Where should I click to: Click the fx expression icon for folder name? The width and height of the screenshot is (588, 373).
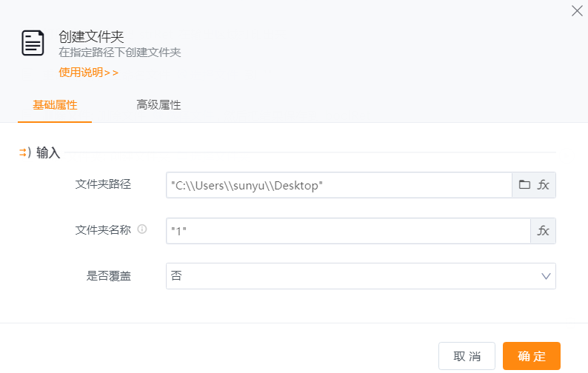pos(544,231)
